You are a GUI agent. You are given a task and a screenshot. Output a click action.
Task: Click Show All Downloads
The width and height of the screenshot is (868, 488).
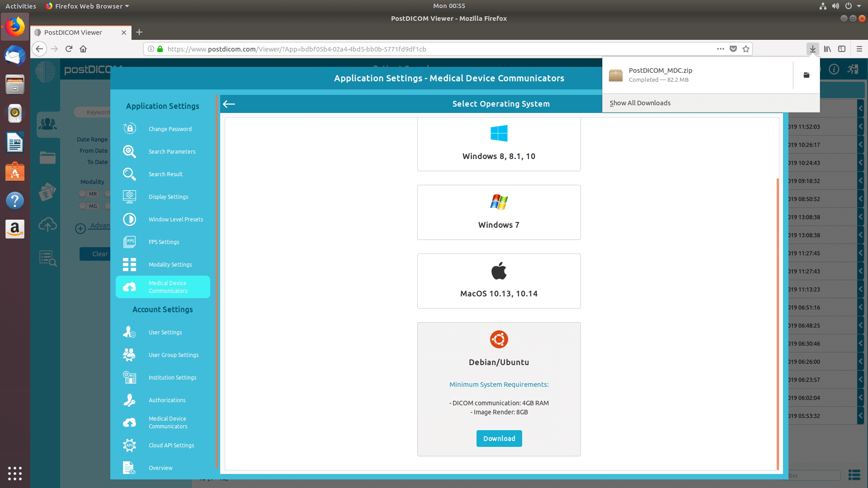[640, 103]
